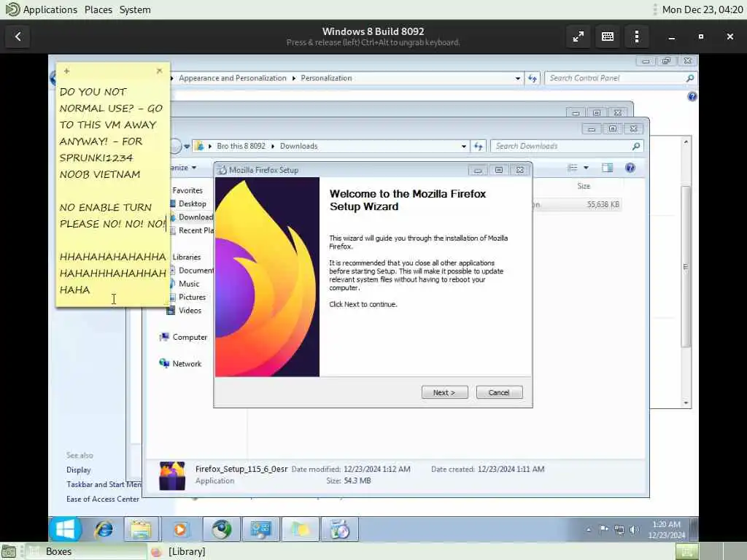This screenshot has width=747, height=560.
Task: Toggle the preview pane icon
Action: (x=607, y=168)
